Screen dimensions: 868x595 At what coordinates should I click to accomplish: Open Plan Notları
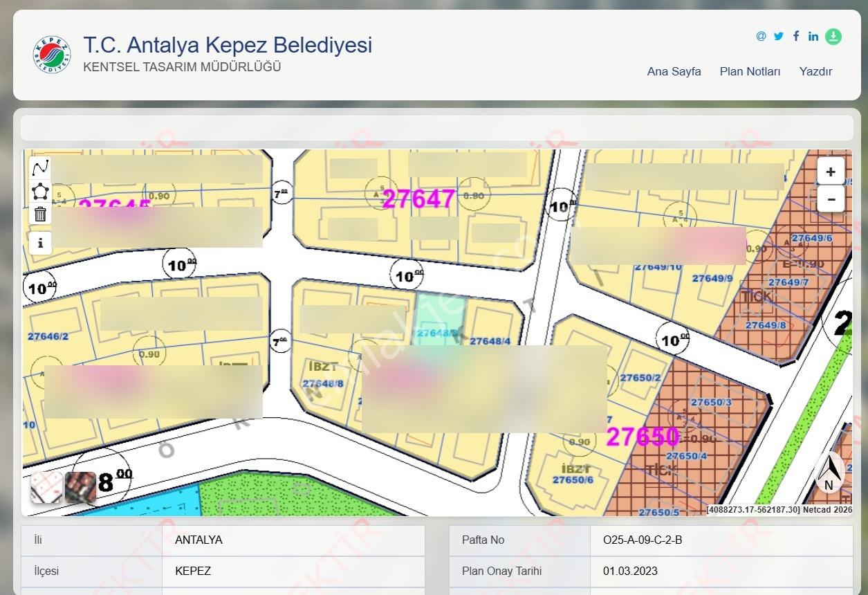(750, 71)
